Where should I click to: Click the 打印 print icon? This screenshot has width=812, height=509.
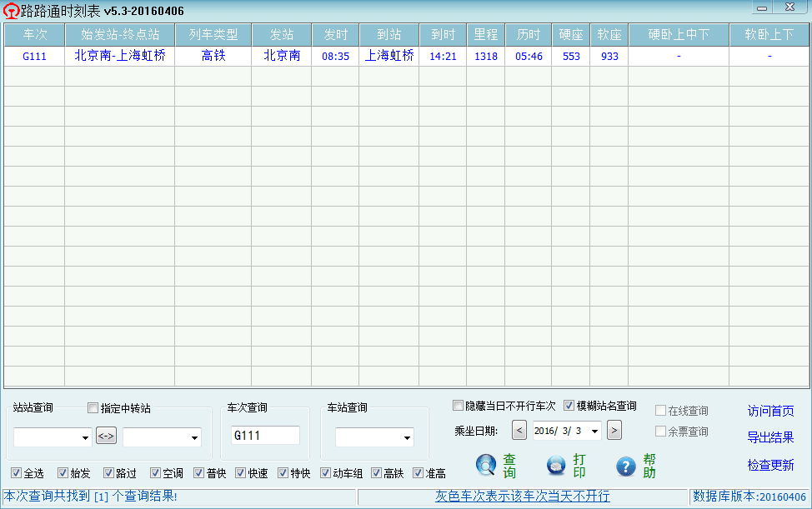point(556,466)
